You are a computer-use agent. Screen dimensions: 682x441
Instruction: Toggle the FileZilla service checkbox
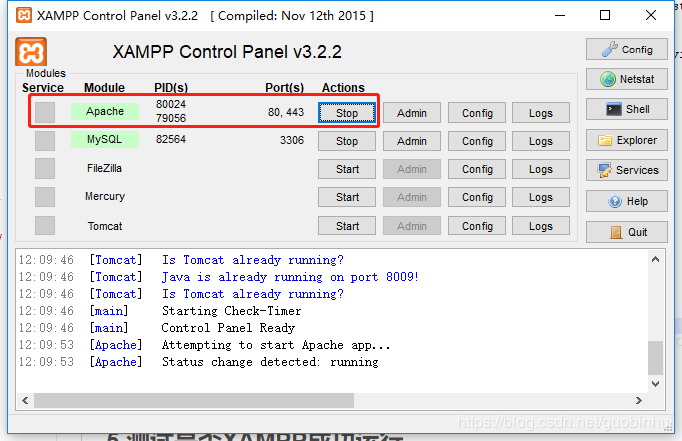tap(45, 169)
